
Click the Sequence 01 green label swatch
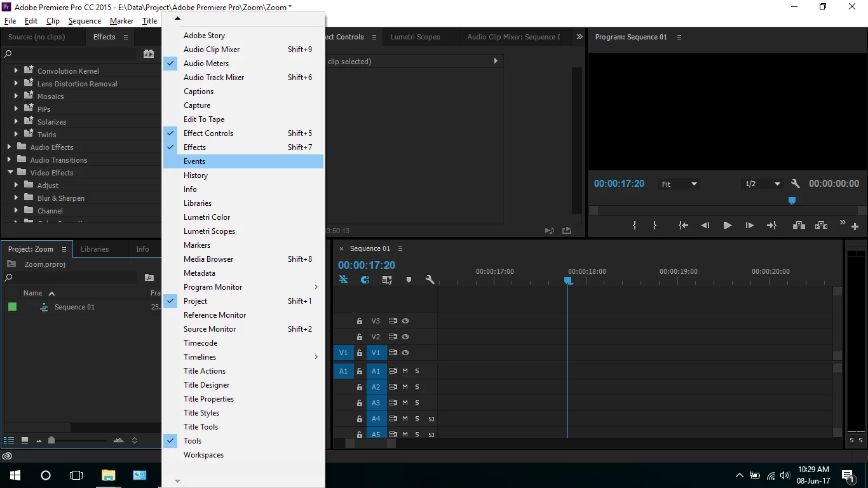tap(12, 307)
